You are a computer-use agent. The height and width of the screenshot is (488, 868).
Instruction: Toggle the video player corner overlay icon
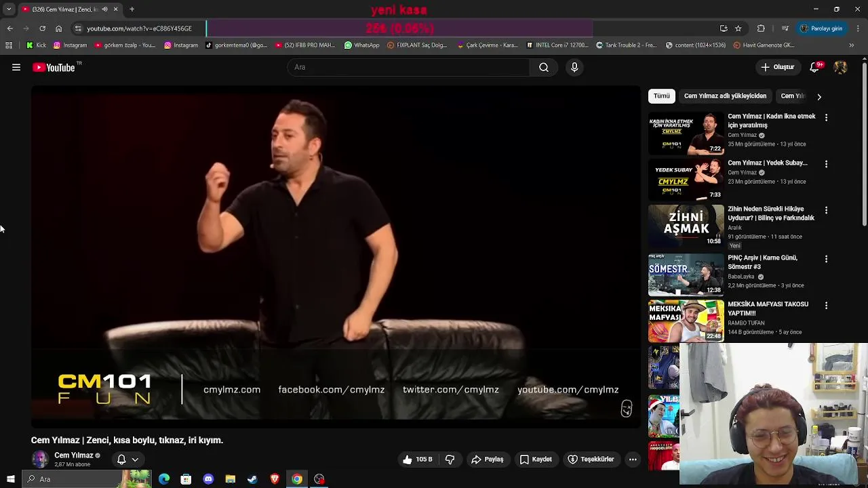627,409
